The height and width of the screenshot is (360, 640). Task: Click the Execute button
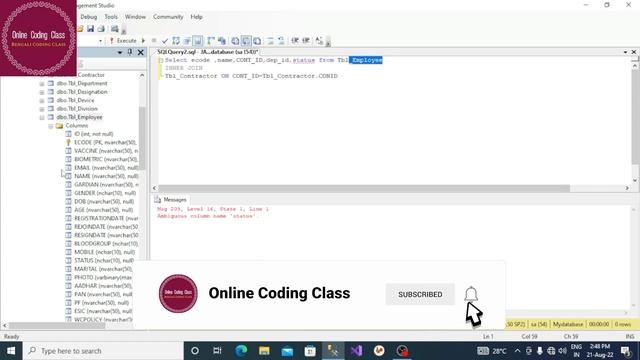pos(123,40)
